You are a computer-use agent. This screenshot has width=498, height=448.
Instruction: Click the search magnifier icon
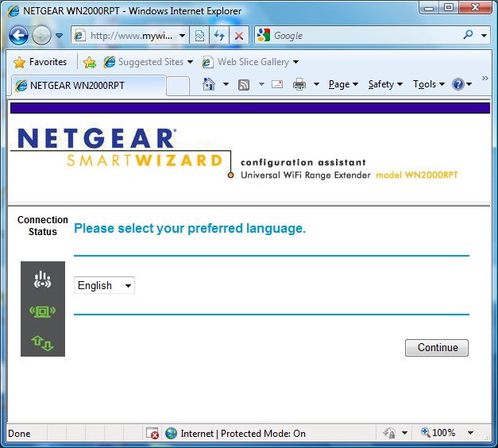[x=468, y=35]
